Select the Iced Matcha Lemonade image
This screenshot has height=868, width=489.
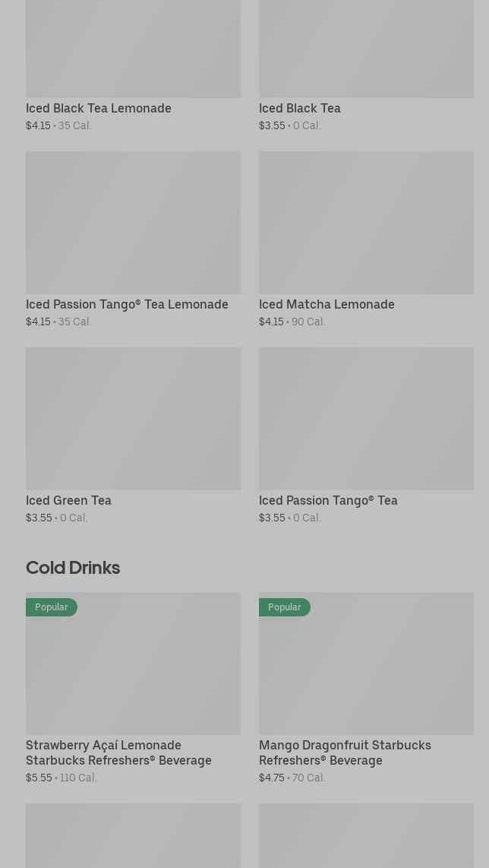click(366, 223)
